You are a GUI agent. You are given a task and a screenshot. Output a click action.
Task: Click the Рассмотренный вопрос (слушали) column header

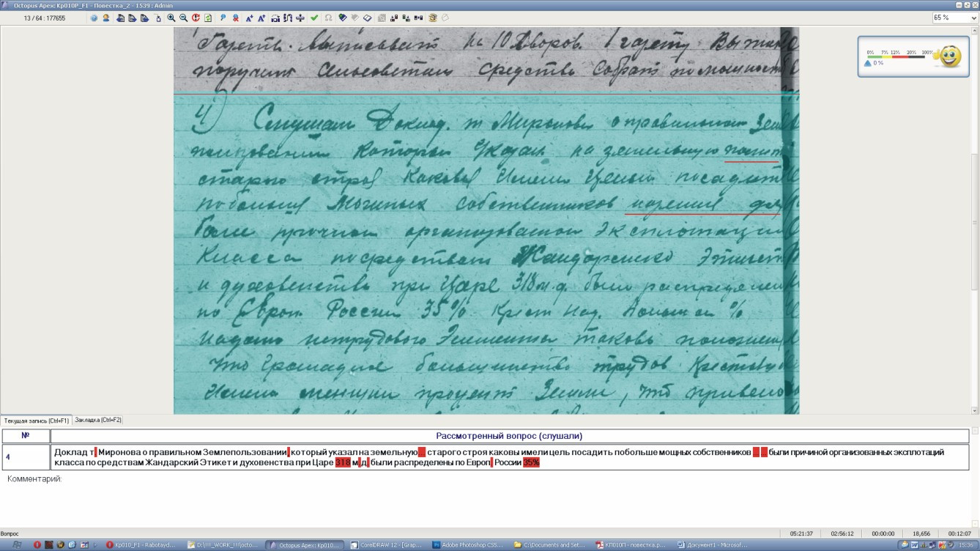509,436
